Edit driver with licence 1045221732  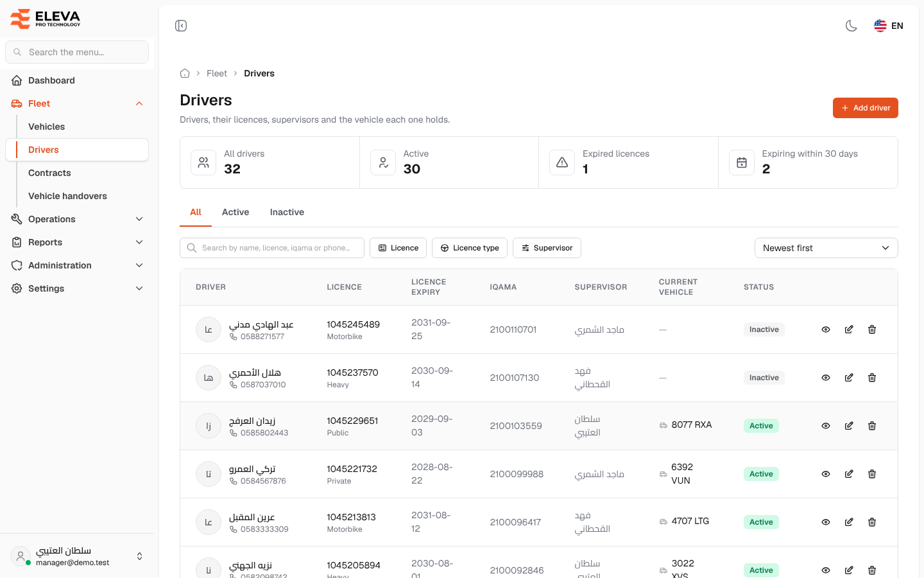[x=849, y=474]
